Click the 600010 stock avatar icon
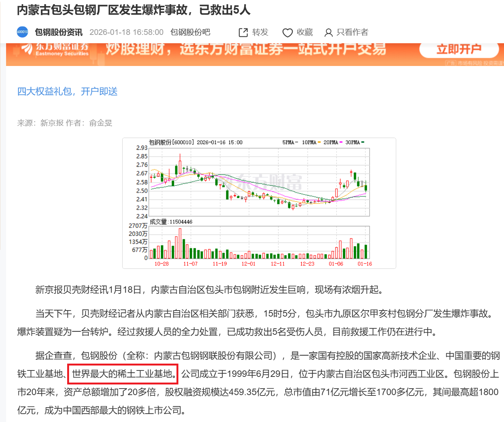Screen dimensions: 504x422 tap(23, 32)
